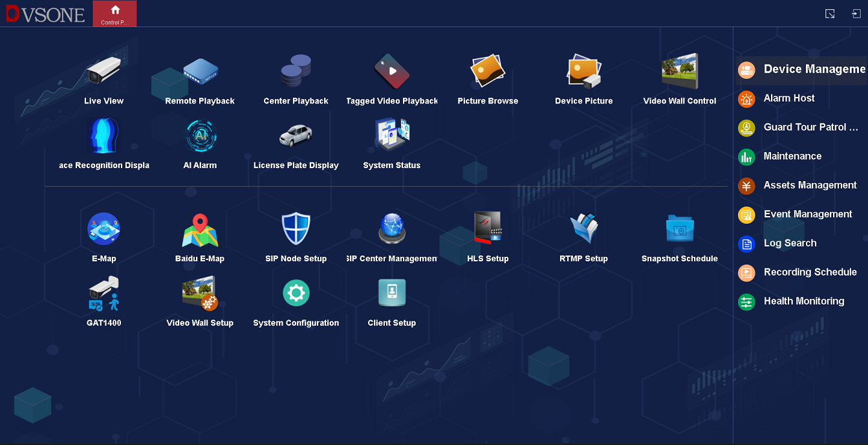Go to Health Monitoring in sidebar
Image resolution: width=868 pixels, height=445 pixels.
803,301
